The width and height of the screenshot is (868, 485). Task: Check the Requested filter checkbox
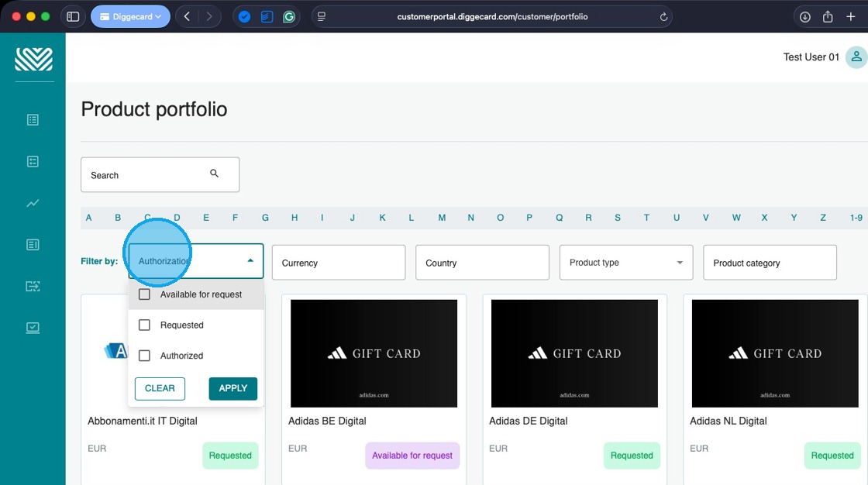[x=144, y=325]
